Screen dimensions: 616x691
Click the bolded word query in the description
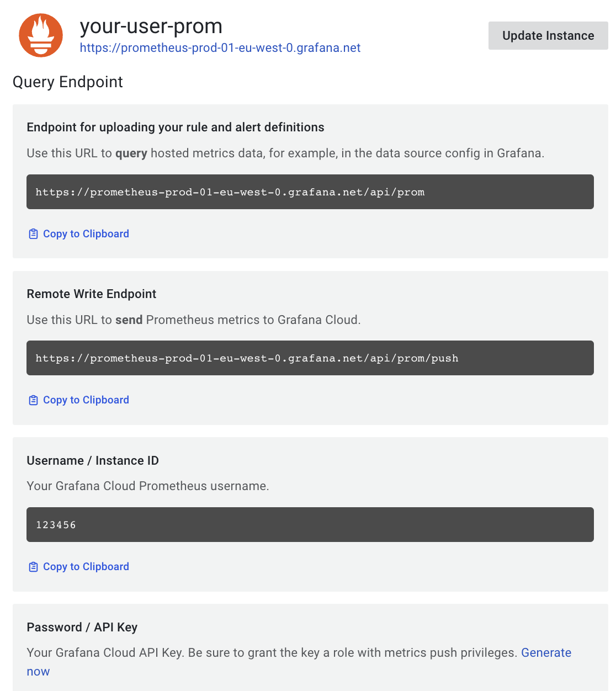[131, 153]
